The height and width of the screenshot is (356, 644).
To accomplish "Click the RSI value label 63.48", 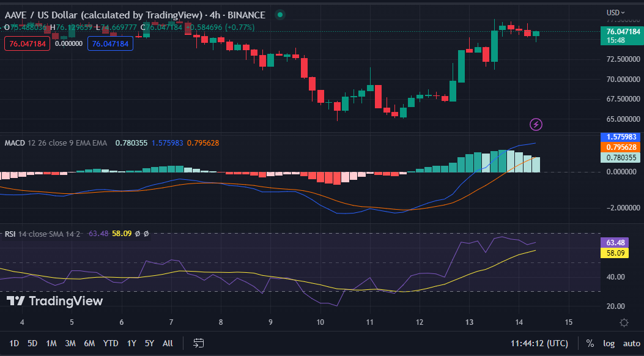I will pyautogui.click(x=615, y=243).
